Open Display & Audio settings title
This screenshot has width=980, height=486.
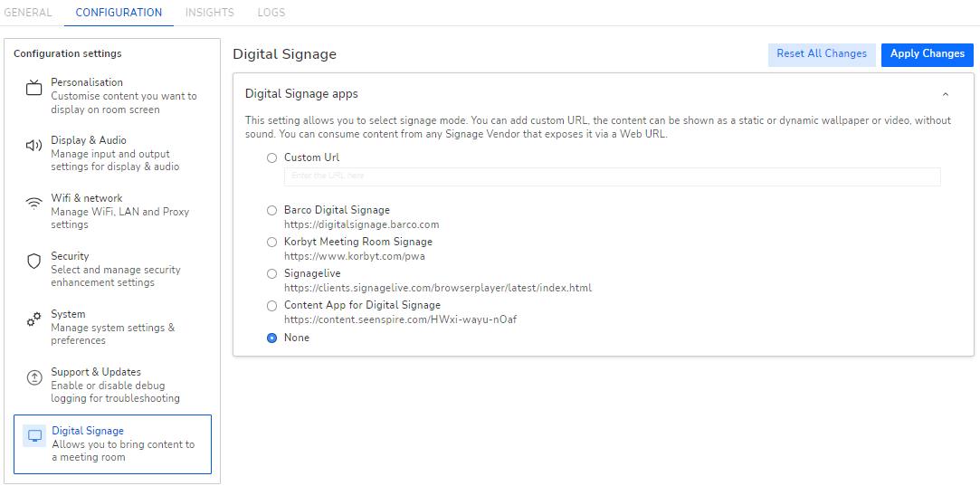click(89, 140)
